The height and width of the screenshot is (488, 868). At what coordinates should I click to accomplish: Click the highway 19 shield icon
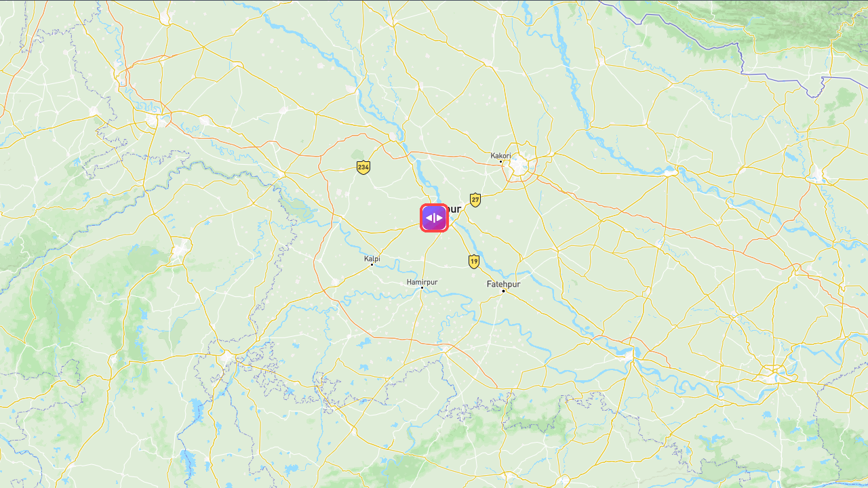pyautogui.click(x=474, y=261)
